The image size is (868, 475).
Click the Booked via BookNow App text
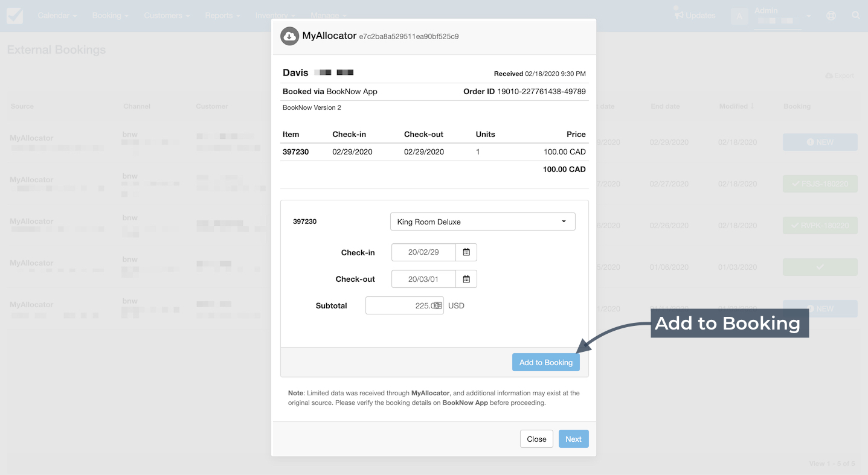pyautogui.click(x=330, y=92)
